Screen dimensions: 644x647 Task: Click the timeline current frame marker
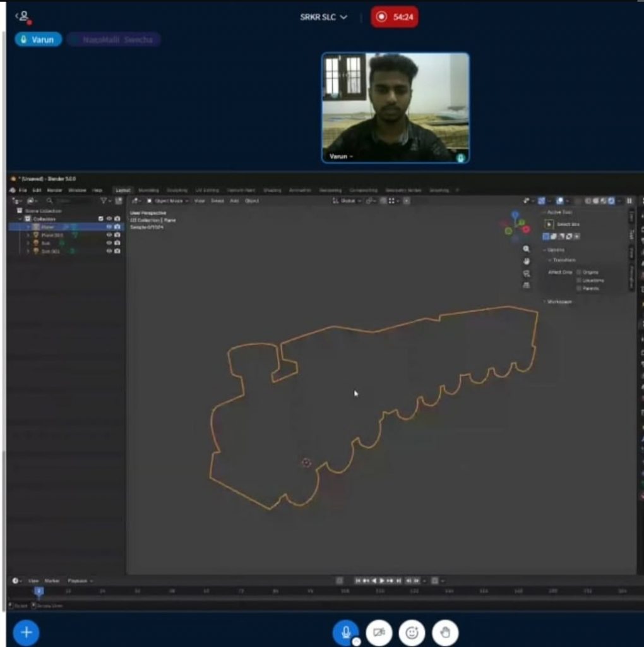[x=39, y=591]
